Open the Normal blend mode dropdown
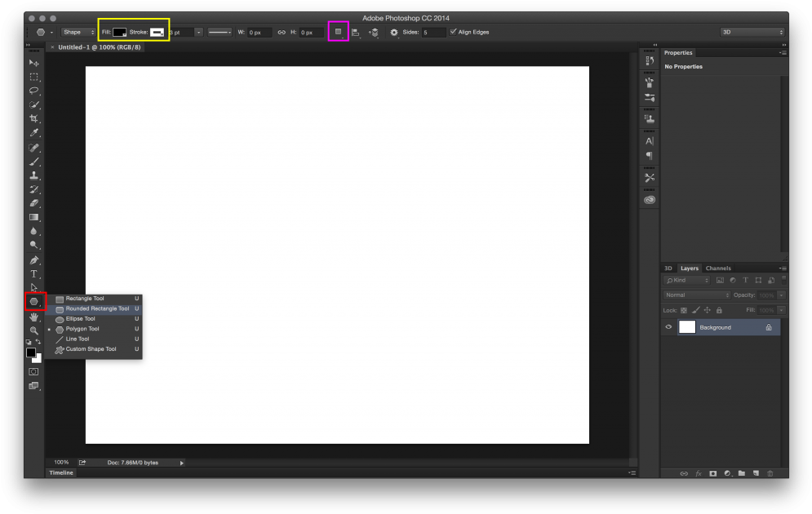 697,295
